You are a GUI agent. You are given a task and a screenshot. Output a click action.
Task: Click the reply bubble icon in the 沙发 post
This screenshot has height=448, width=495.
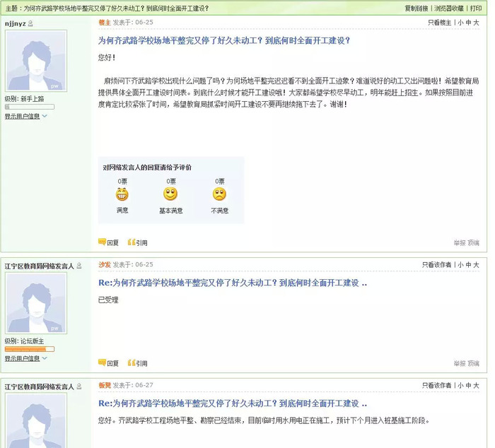pos(102,362)
